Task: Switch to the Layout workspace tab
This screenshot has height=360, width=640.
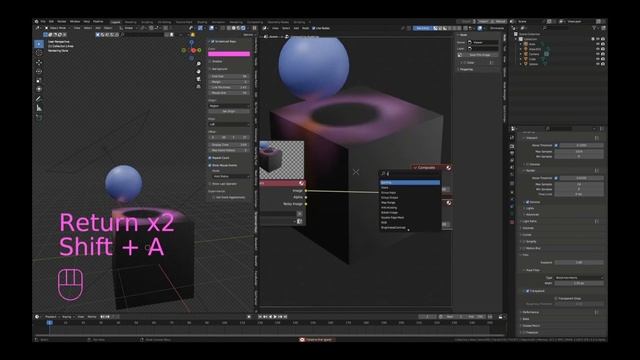Action: pos(116,22)
